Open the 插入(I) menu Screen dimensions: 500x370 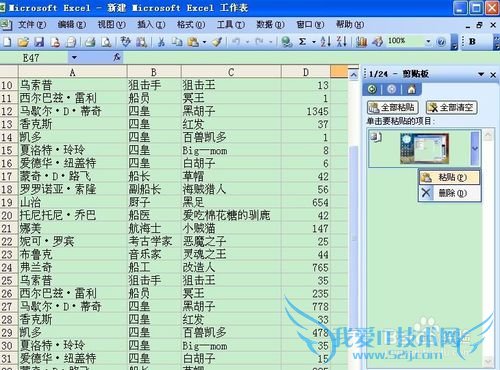pos(151,25)
